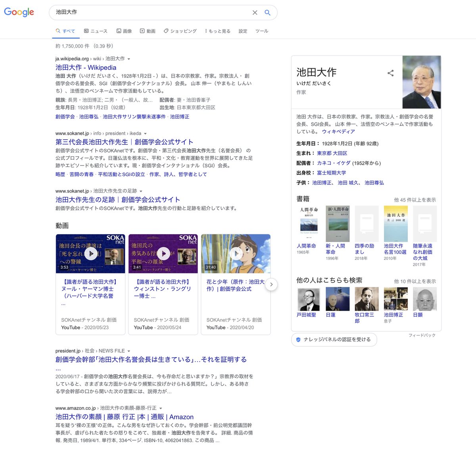Click 平和活動とSGIの設立 sitelink
Screen dimensions: 476x450
coord(121,174)
